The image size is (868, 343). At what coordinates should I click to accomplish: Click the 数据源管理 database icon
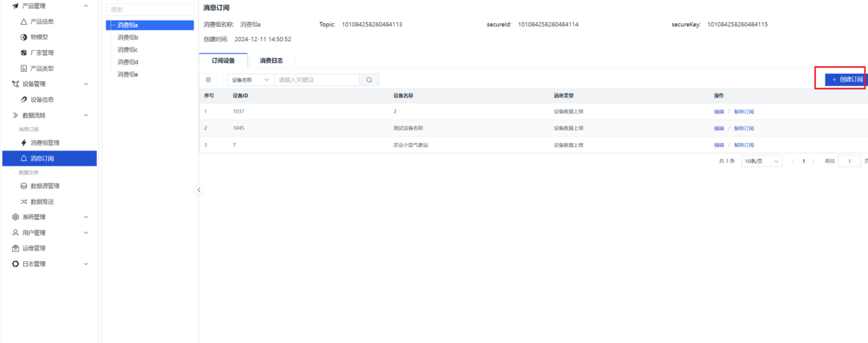coord(24,186)
